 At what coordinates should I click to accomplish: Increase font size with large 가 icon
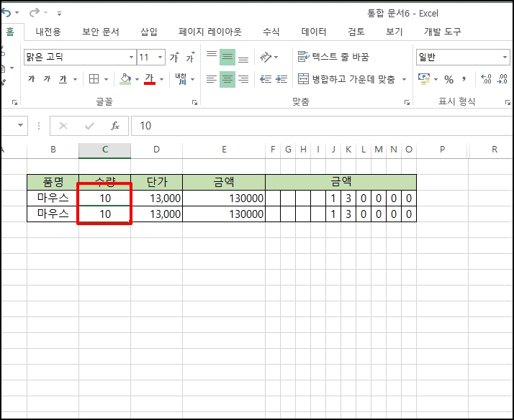pyautogui.click(x=175, y=58)
